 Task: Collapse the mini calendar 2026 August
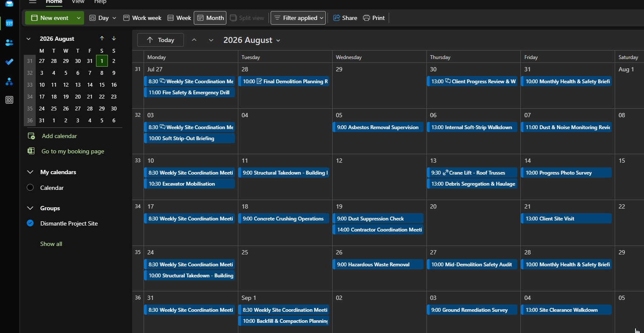point(28,39)
